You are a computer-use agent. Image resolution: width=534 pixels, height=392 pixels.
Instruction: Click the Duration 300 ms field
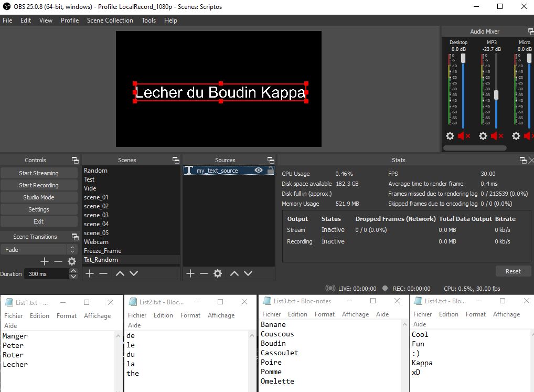(x=47, y=274)
